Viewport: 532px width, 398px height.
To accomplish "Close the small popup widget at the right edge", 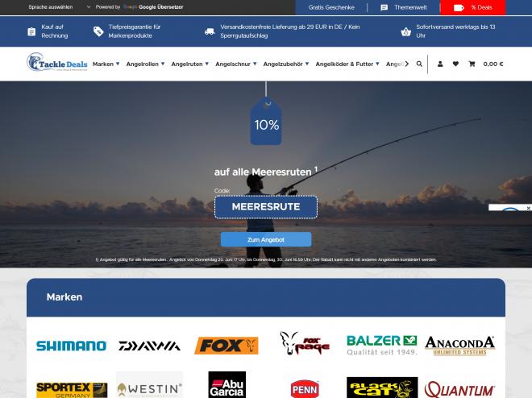I will pyautogui.click(x=528, y=208).
